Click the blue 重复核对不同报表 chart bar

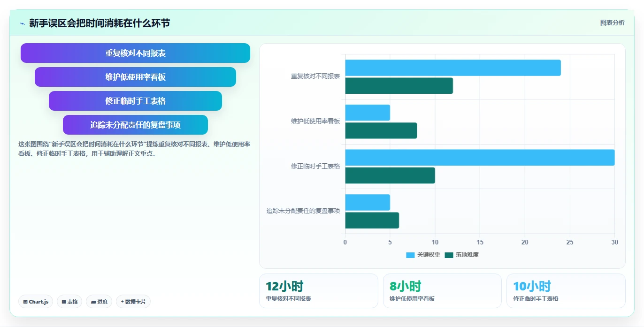(453, 68)
